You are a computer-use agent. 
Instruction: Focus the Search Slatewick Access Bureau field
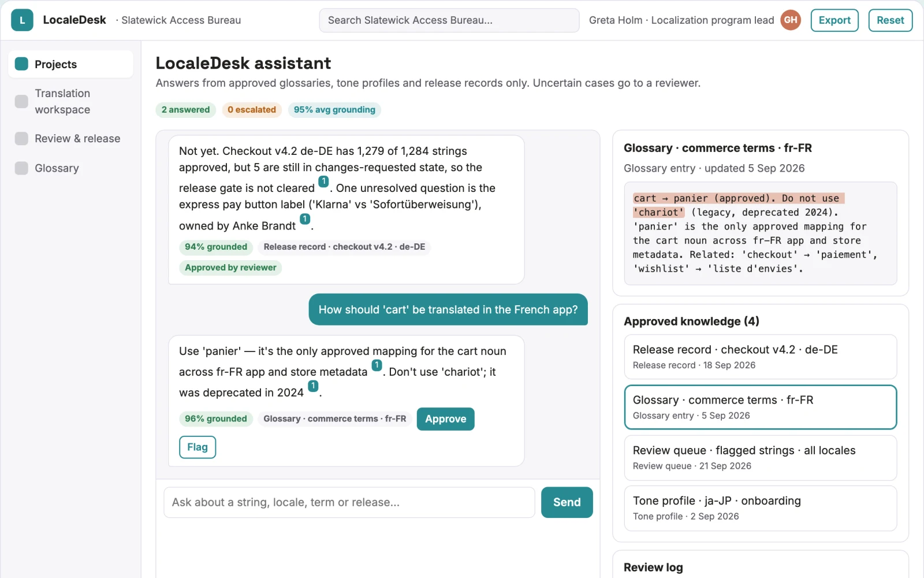click(x=449, y=20)
